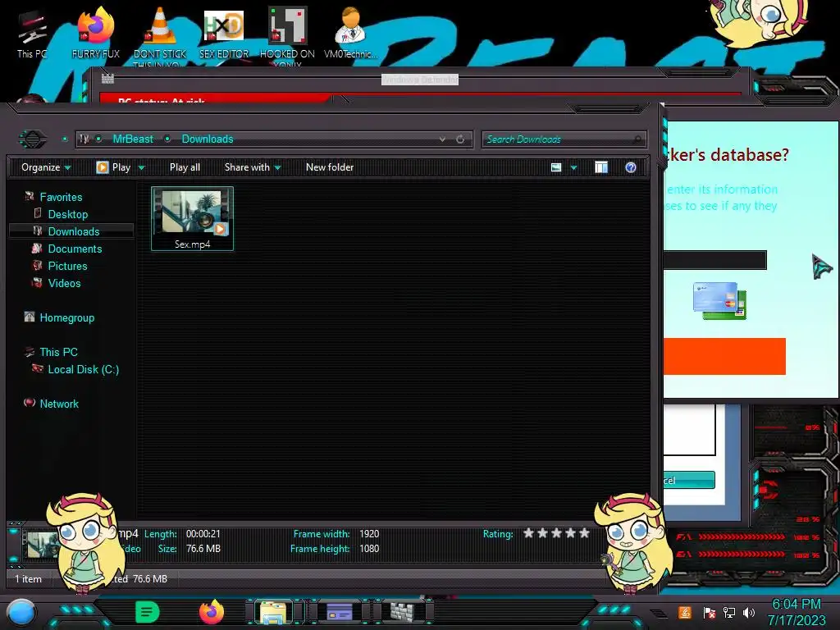Set rating to three stars
Screen dimensions: 840x630
tap(557, 533)
